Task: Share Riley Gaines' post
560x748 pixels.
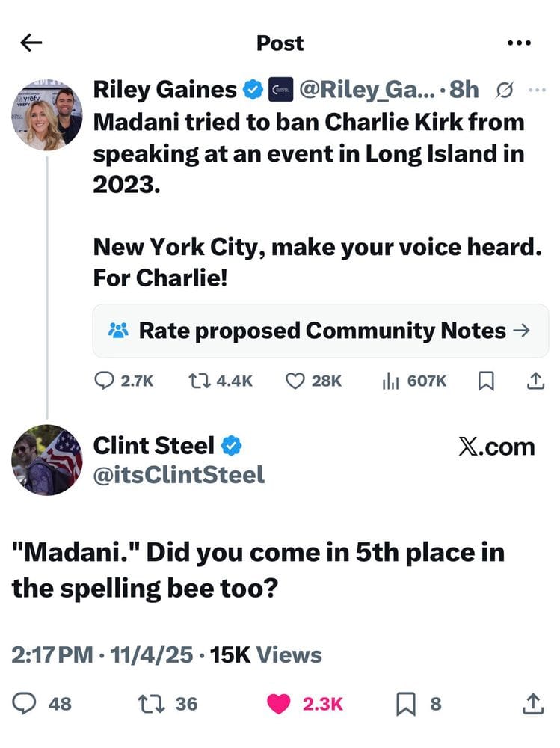Action: [x=535, y=381]
